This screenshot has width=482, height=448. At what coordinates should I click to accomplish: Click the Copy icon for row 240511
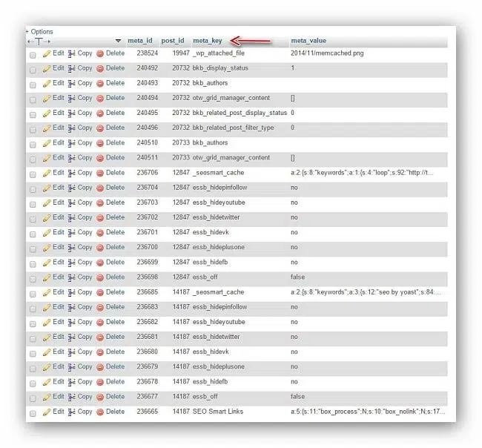click(72, 158)
